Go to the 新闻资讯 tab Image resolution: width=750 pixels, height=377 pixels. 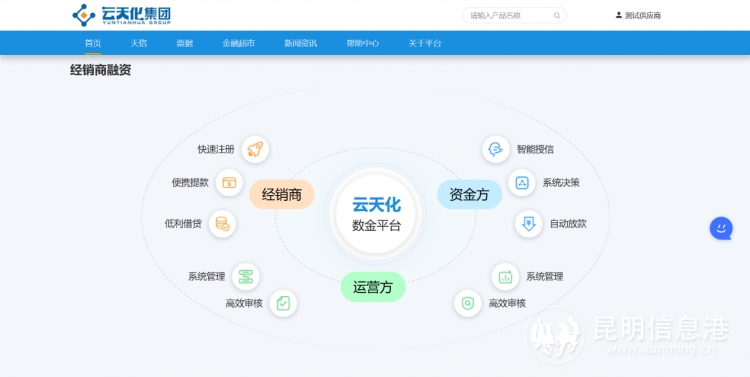tap(300, 43)
